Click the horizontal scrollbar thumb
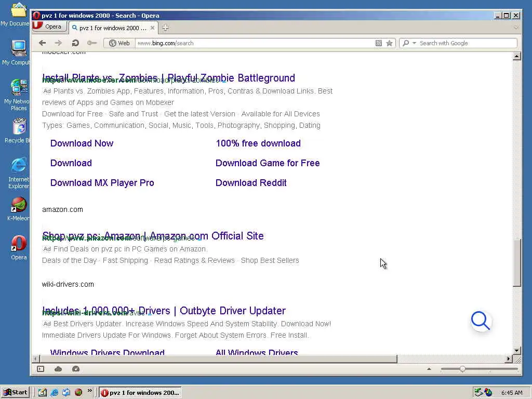The width and height of the screenshot is (532, 399). pos(219,358)
